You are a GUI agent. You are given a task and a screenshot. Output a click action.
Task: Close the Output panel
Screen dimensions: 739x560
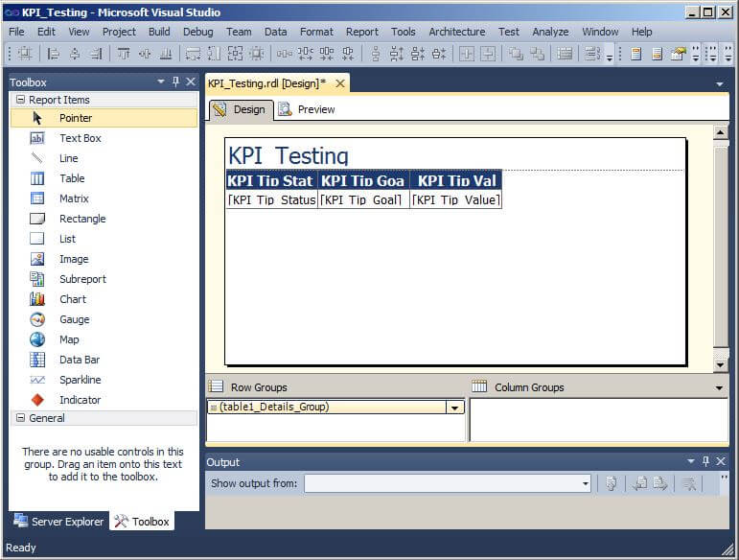point(721,461)
